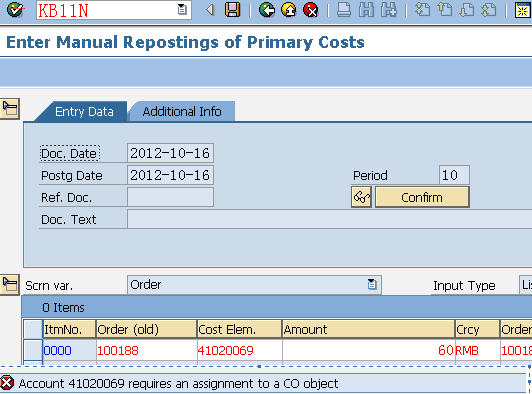Go to the previous page icon

[x=445, y=10]
